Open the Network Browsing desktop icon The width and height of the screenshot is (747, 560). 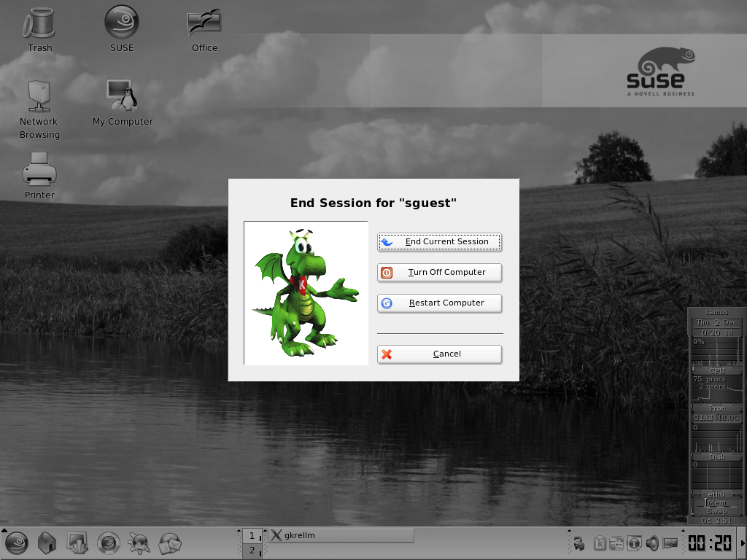(39, 109)
